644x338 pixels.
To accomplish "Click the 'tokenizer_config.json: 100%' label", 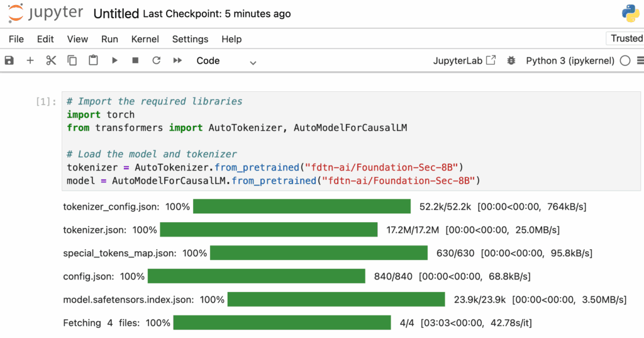I will pyautogui.click(x=126, y=207).
